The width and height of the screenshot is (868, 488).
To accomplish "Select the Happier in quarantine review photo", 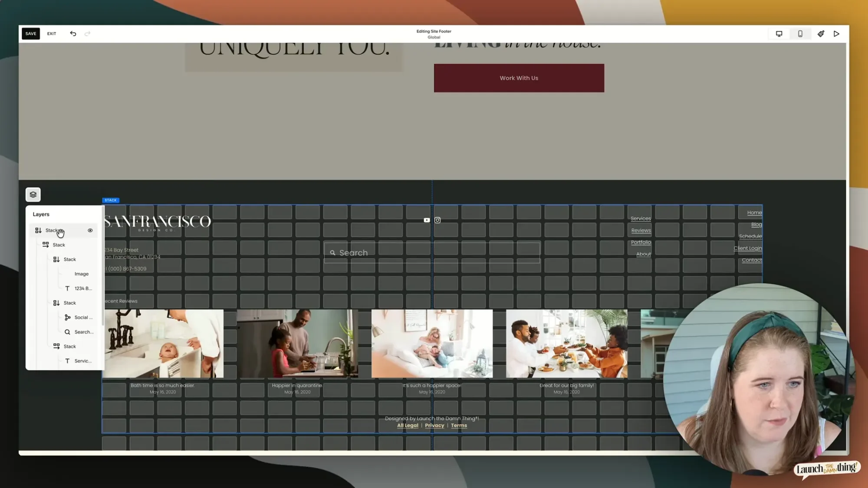I will coord(297,344).
